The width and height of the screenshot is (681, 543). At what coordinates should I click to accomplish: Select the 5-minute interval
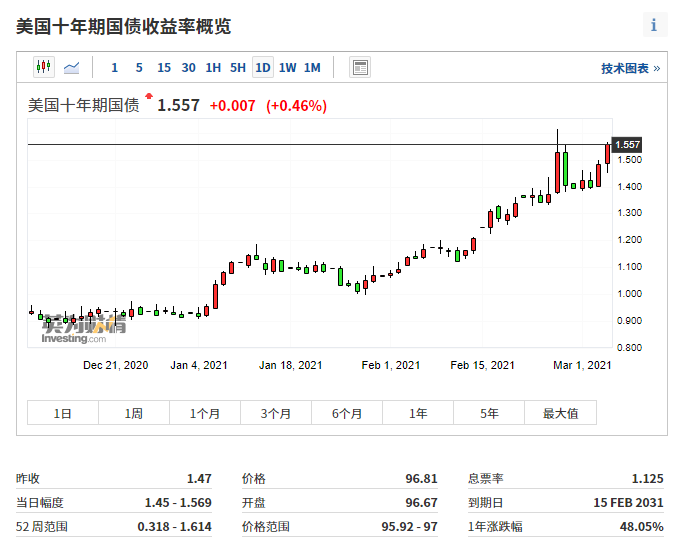point(139,68)
